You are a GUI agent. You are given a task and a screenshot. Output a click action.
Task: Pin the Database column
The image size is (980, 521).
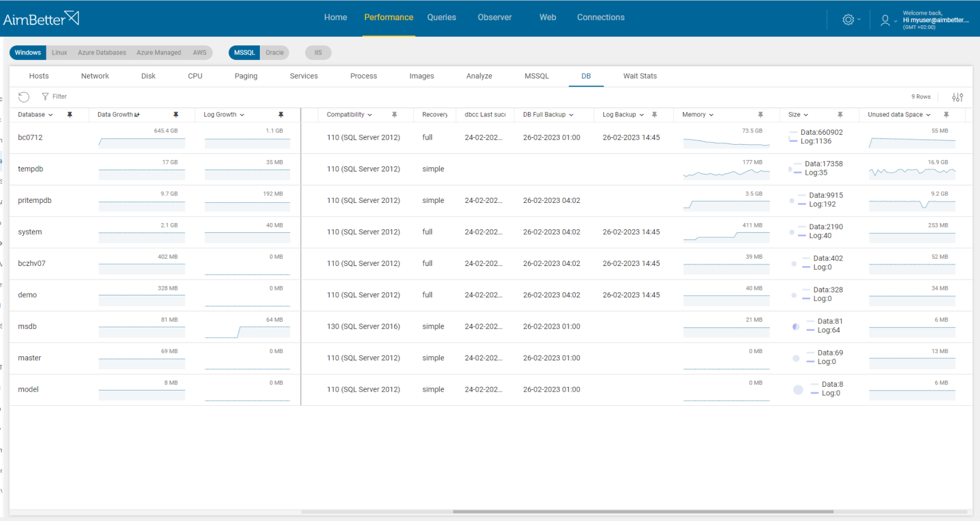(x=70, y=115)
